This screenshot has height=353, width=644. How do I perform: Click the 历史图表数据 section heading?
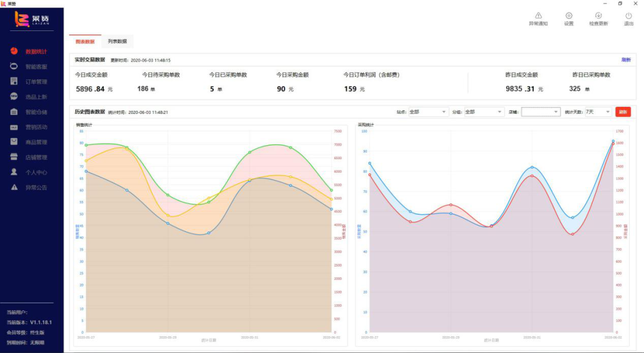[90, 112]
